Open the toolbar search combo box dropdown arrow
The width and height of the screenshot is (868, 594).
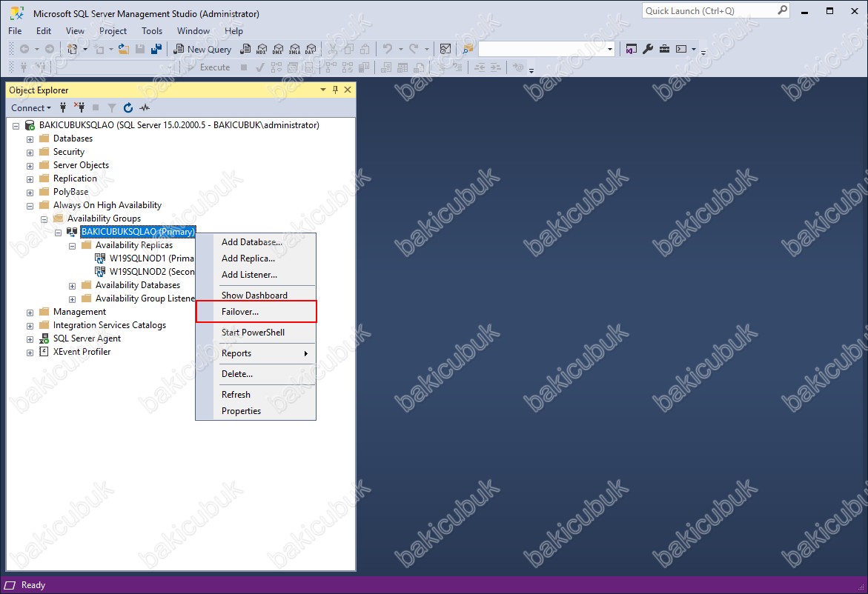(x=610, y=49)
